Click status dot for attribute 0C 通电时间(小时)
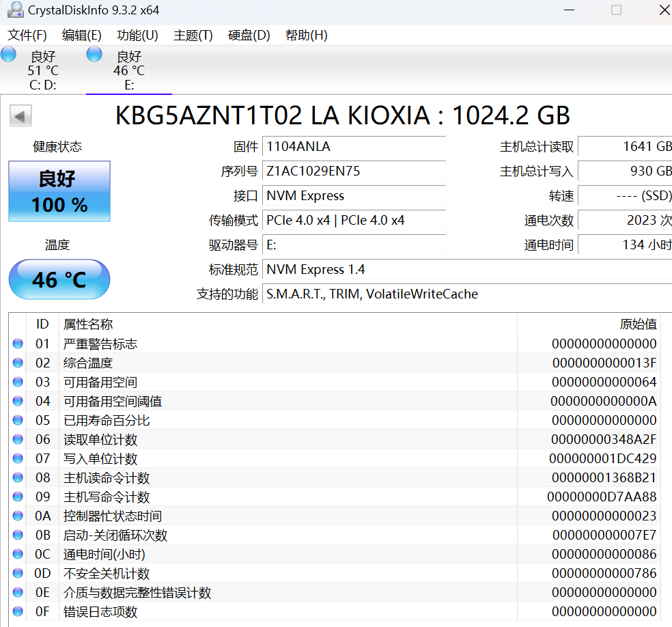This screenshot has height=627, width=672. 18,554
